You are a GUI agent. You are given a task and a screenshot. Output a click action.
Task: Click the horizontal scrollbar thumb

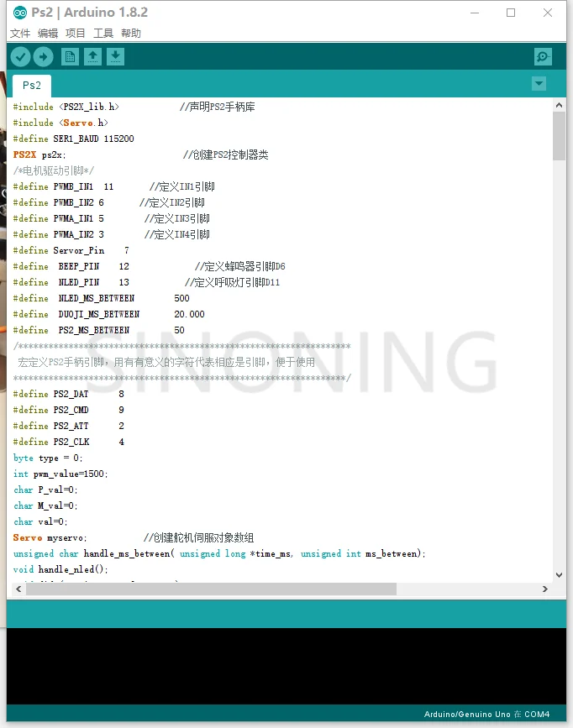tap(212, 589)
